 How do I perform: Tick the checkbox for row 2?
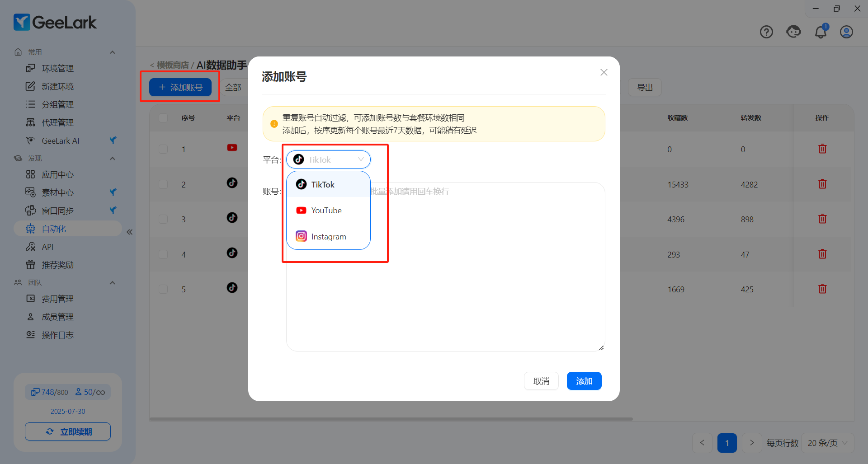pyautogui.click(x=163, y=184)
